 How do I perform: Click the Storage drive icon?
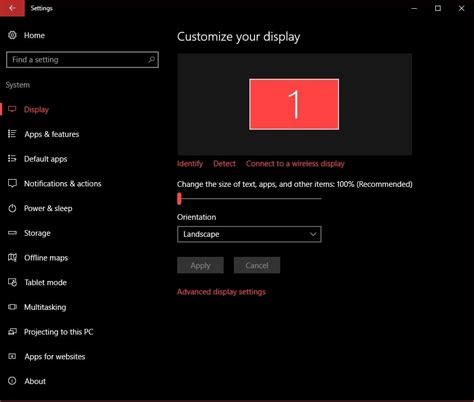(12, 233)
